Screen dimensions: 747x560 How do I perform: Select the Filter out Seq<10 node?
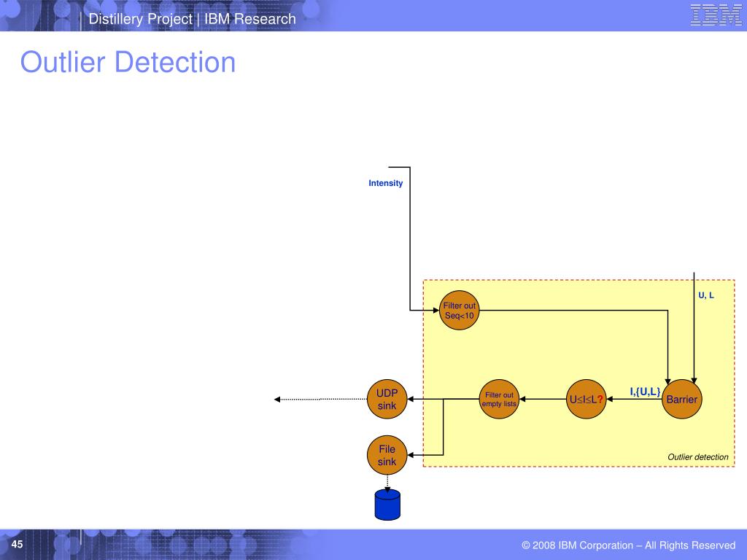(x=460, y=310)
